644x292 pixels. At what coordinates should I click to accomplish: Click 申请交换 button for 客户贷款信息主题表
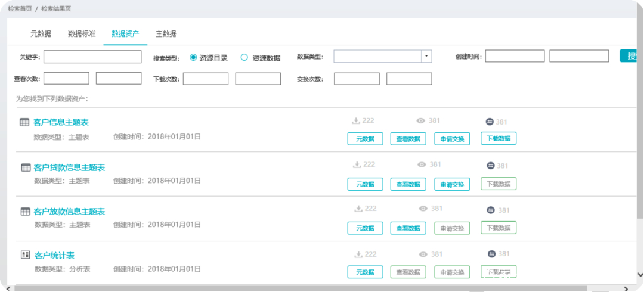point(452,184)
